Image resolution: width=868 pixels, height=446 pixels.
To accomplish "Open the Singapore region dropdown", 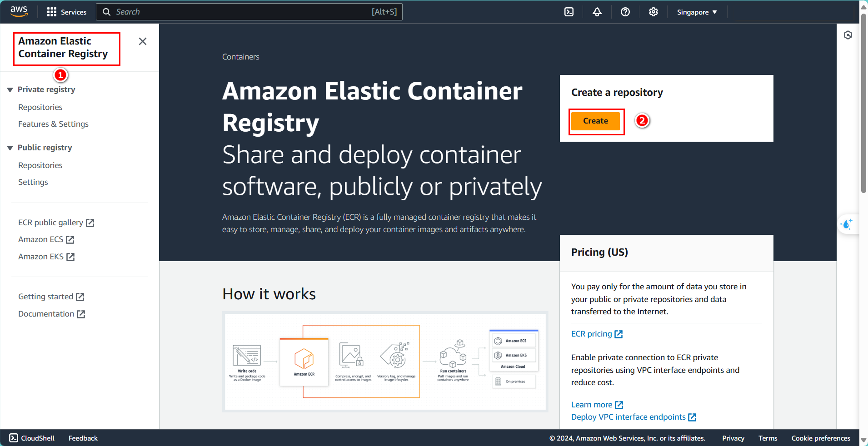I will tap(697, 12).
